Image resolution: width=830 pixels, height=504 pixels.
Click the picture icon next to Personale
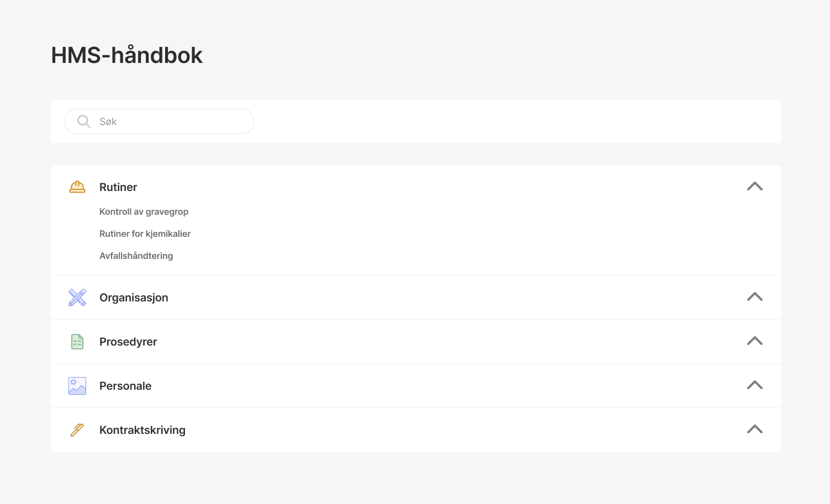pyautogui.click(x=77, y=386)
